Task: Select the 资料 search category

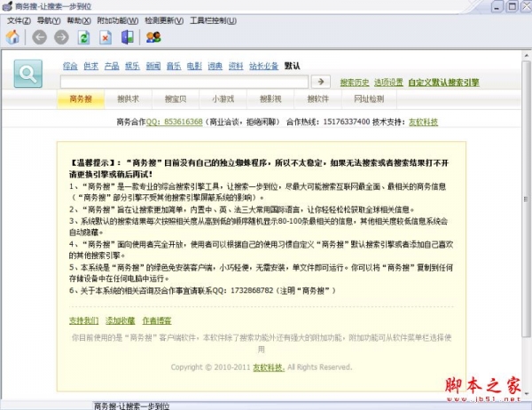Action: (236, 66)
